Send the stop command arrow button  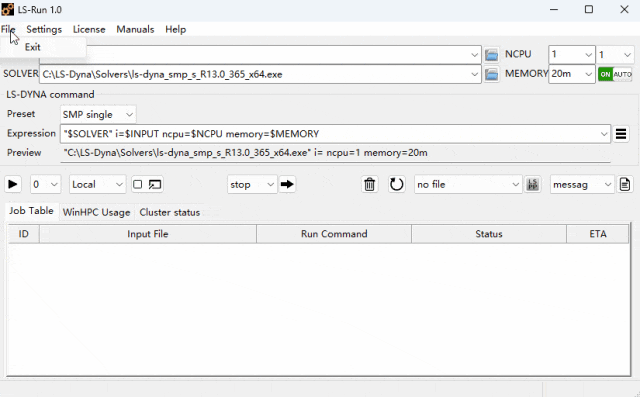(287, 184)
